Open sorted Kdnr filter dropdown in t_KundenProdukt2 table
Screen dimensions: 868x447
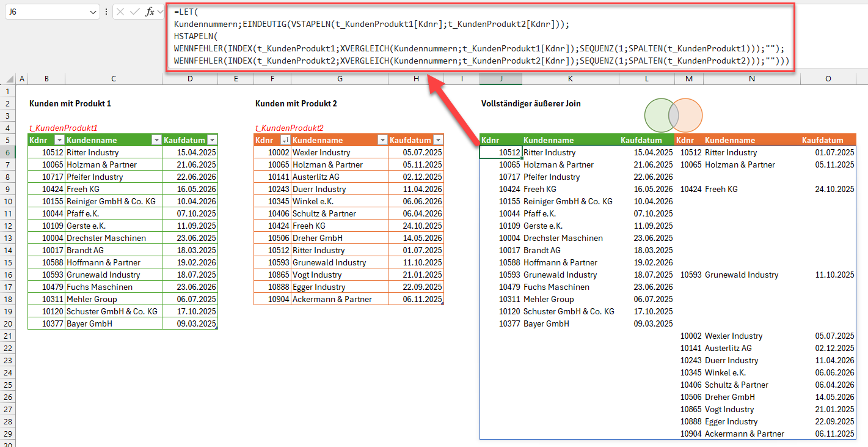point(285,140)
